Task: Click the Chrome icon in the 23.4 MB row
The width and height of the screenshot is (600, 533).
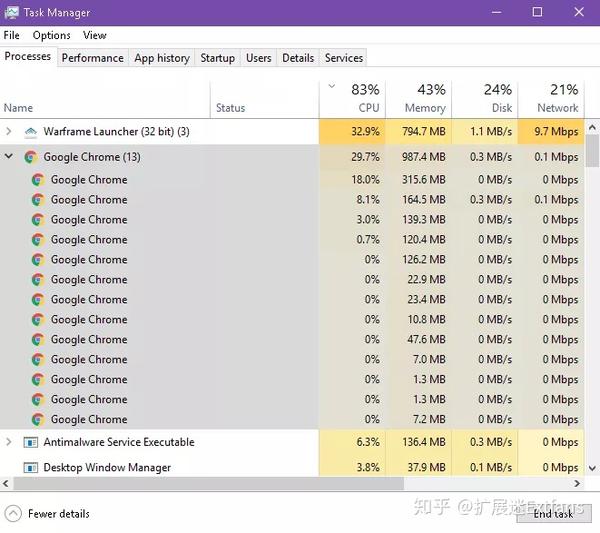Action: click(38, 300)
